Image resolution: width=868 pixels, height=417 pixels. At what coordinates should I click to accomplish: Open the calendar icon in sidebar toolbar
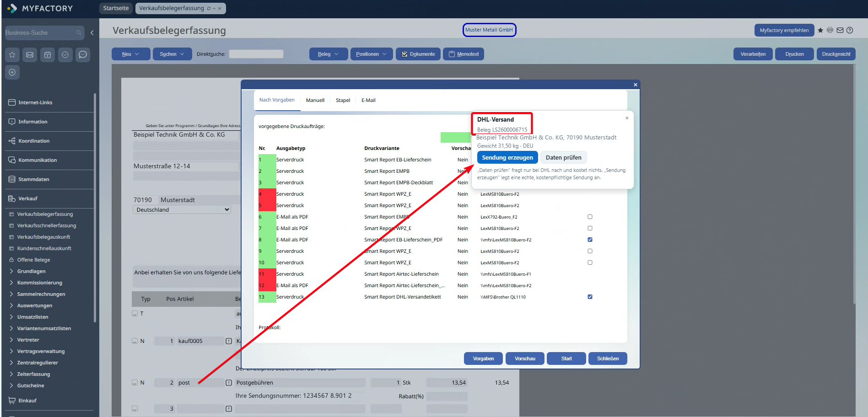click(48, 55)
